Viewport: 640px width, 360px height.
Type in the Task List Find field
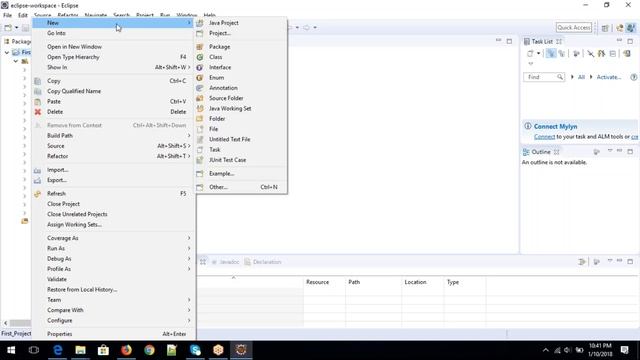(x=544, y=77)
